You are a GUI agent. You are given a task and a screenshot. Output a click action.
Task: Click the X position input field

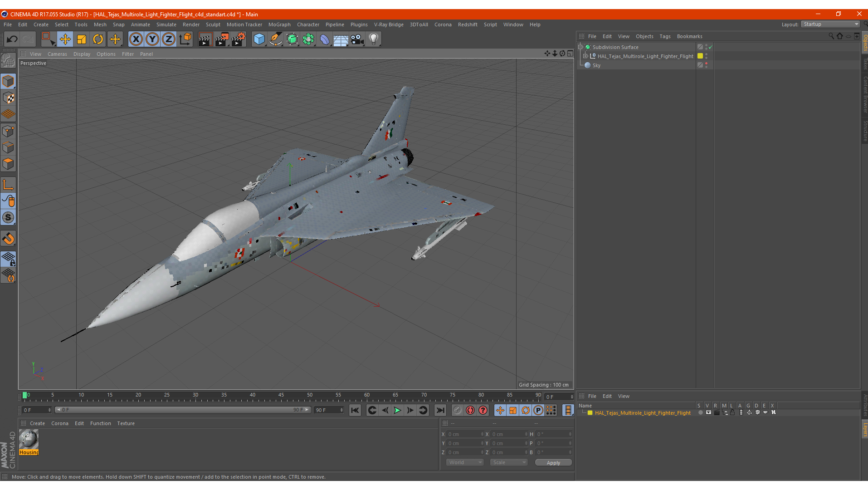[x=465, y=434]
